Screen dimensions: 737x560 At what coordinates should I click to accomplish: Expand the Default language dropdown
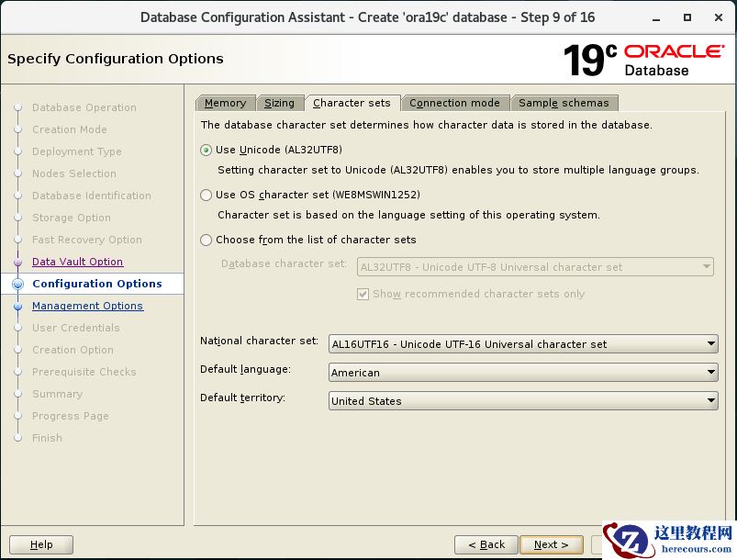tap(523, 373)
